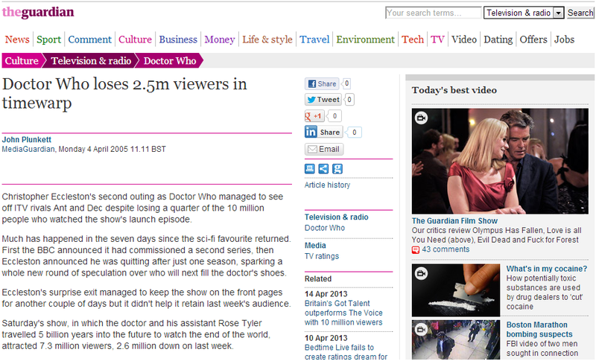Open the Jobs section
The height and width of the screenshot is (364, 596).
tap(564, 39)
